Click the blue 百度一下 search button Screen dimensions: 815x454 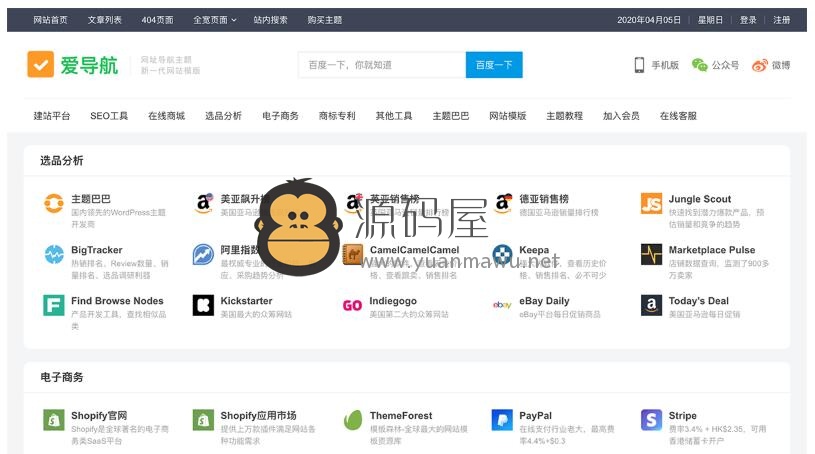tap(494, 65)
